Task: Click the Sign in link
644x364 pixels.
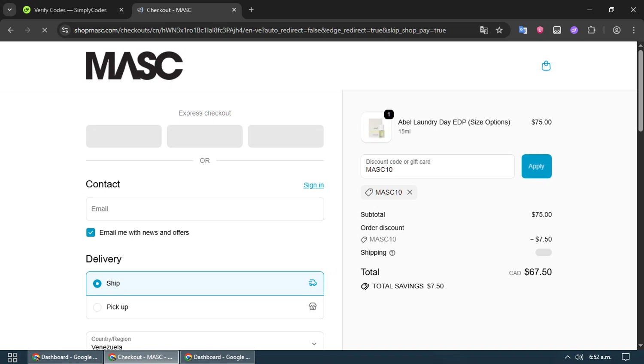Action: coord(313,185)
